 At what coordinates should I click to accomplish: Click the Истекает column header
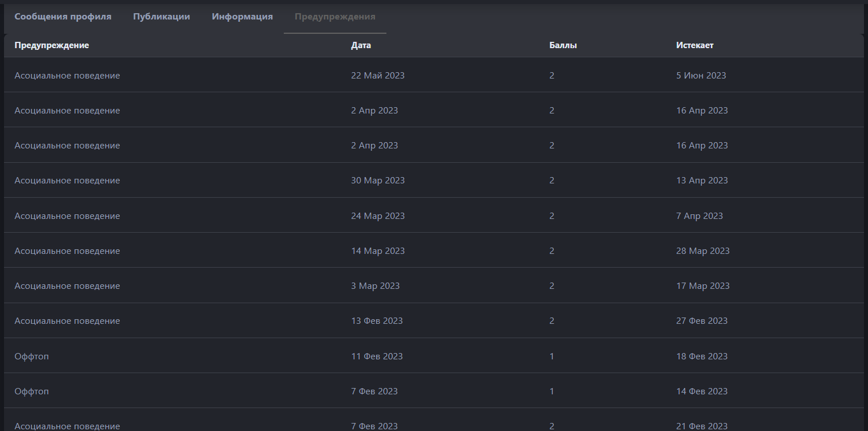click(x=695, y=45)
